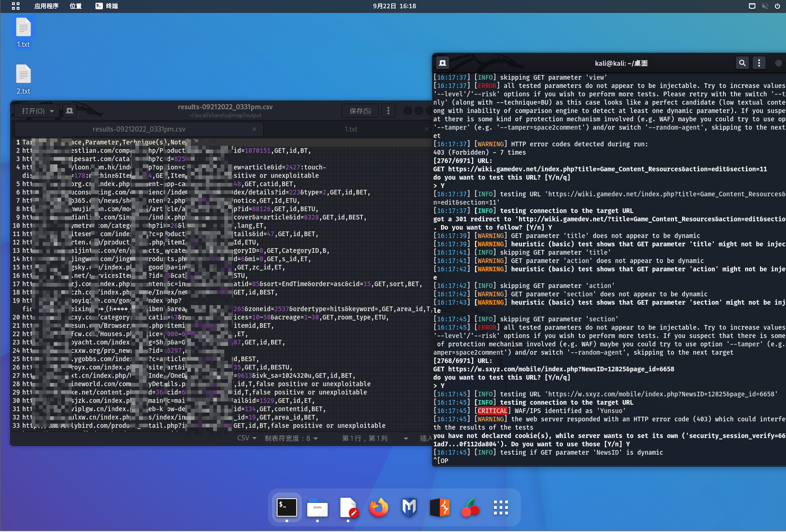786x532 pixels.
Task: Click the screen indicator icon in top bar
Action: 752,6
